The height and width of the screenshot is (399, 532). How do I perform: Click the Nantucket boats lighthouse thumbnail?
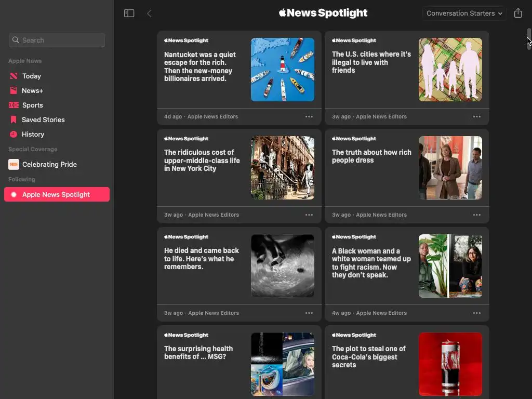[x=282, y=70]
